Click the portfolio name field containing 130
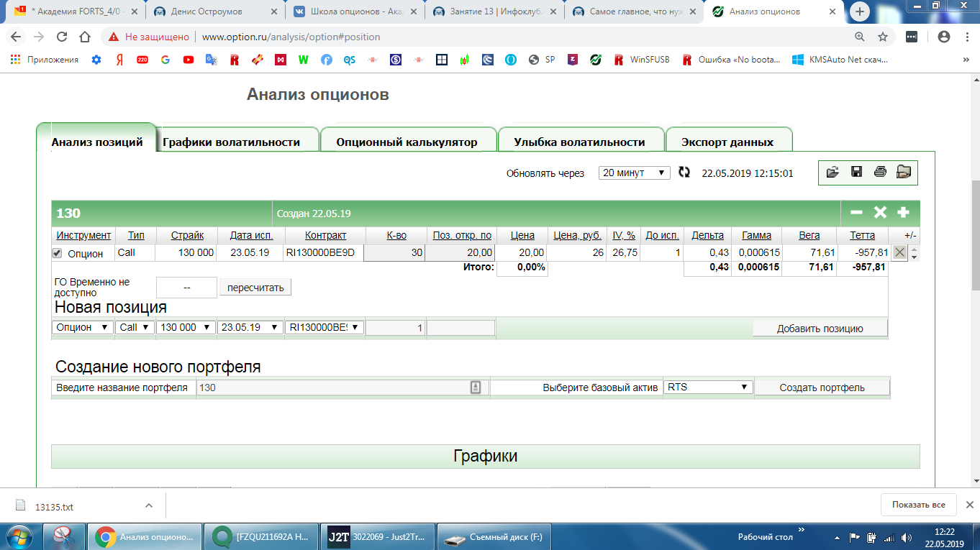The height and width of the screenshot is (550, 980). (342, 388)
